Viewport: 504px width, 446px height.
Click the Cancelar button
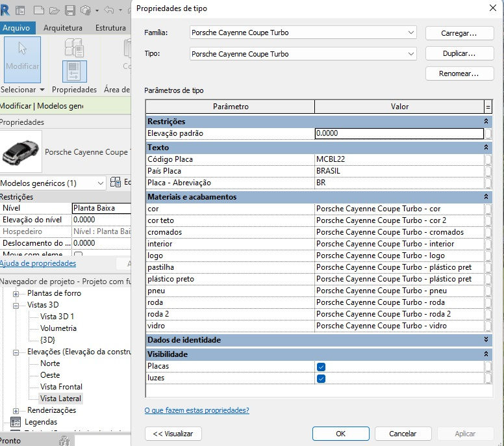click(403, 434)
